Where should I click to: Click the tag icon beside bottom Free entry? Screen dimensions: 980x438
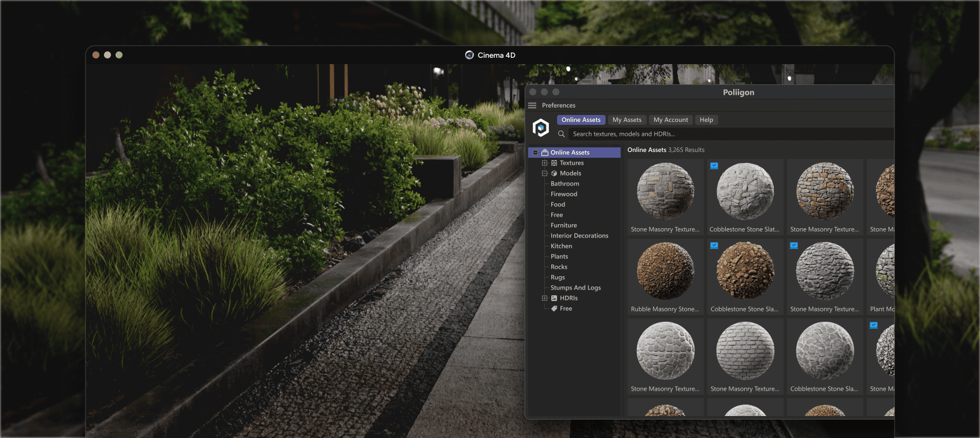(x=554, y=309)
